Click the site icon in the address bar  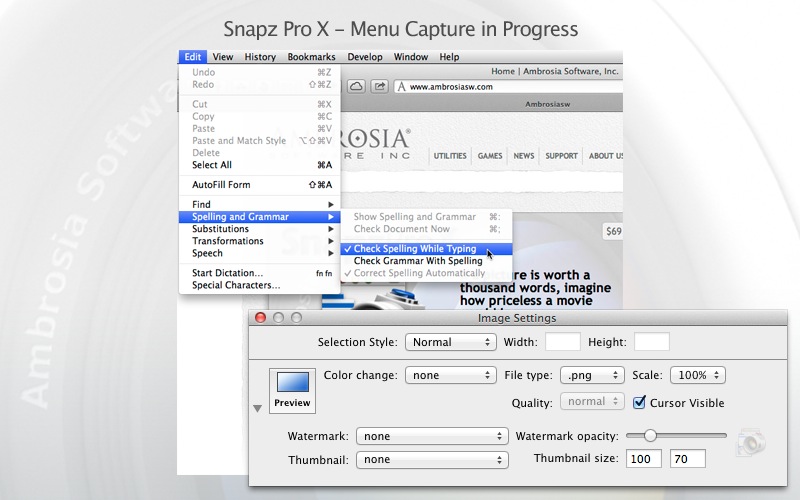point(402,87)
